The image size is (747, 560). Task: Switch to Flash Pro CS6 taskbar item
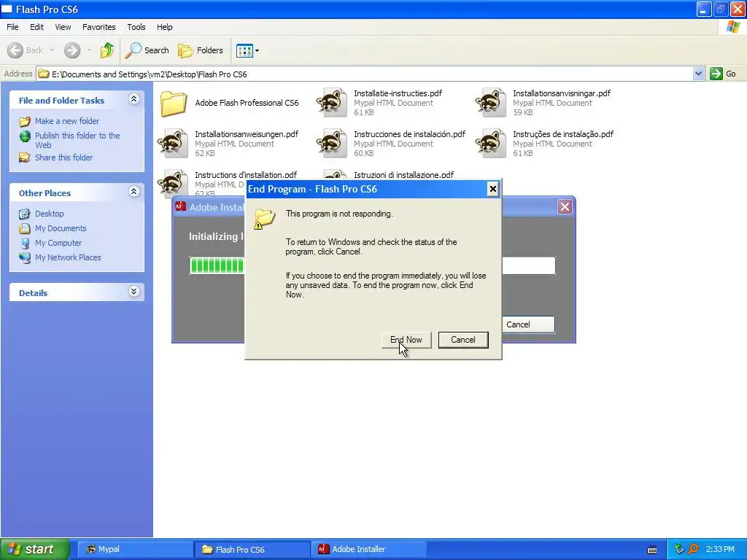[252, 549]
